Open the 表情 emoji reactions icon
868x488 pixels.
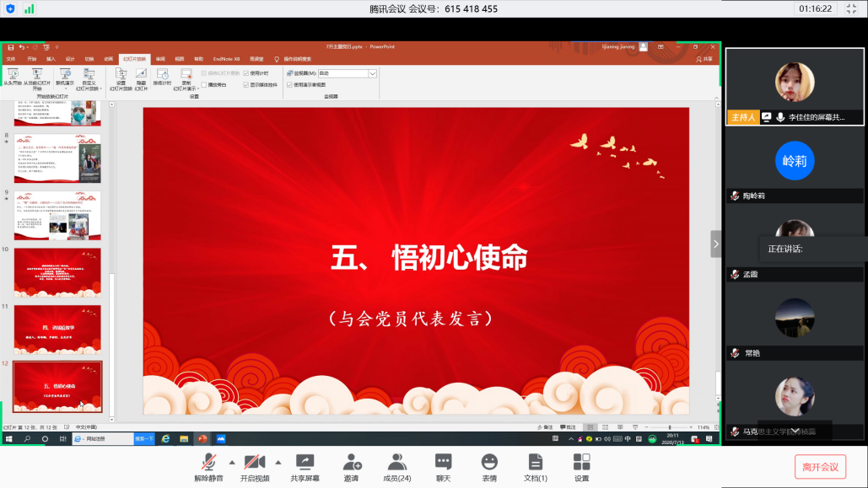(x=489, y=463)
